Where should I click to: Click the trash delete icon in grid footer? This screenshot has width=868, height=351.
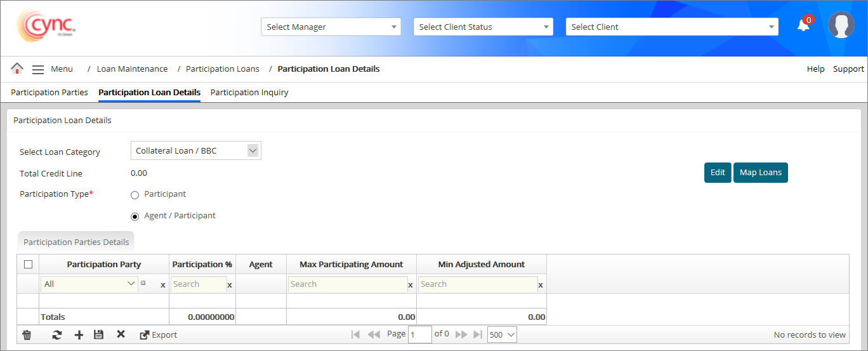[x=27, y=335]
